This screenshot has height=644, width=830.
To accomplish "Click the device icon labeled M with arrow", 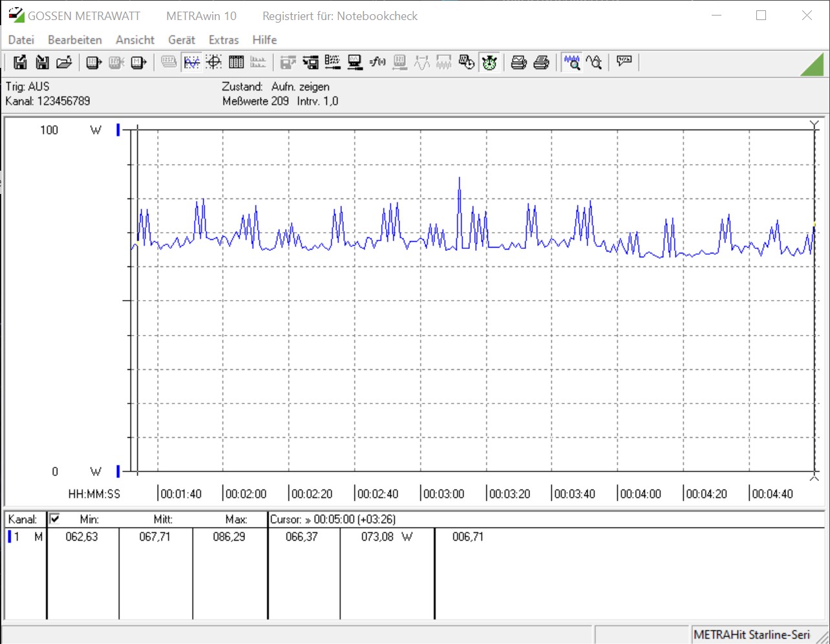I will point(138,62).
